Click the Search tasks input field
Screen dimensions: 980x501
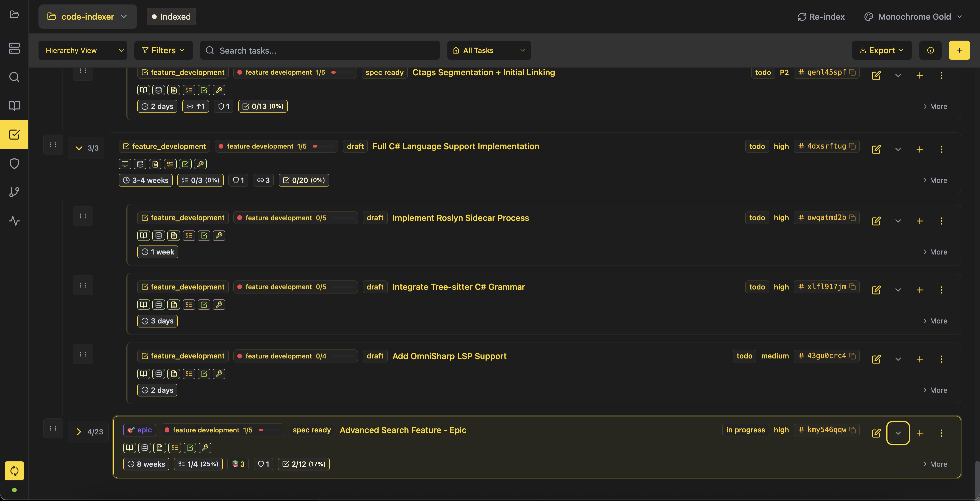320,50
